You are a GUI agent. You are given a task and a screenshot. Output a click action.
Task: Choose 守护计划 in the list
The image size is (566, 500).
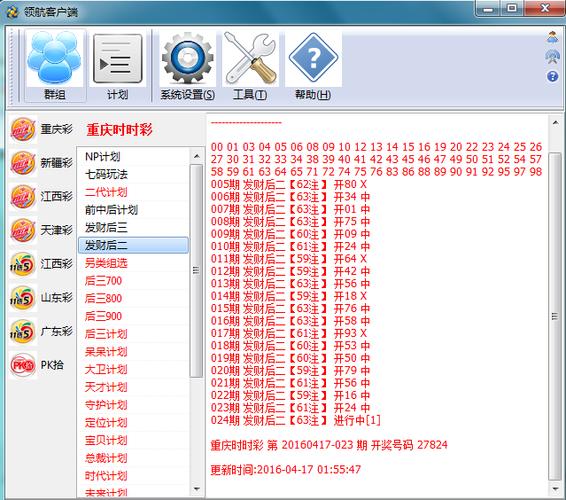click(133, 405)
